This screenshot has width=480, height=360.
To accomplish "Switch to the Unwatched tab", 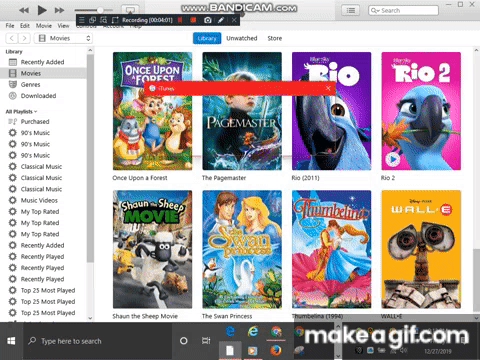I will (242, 38).
